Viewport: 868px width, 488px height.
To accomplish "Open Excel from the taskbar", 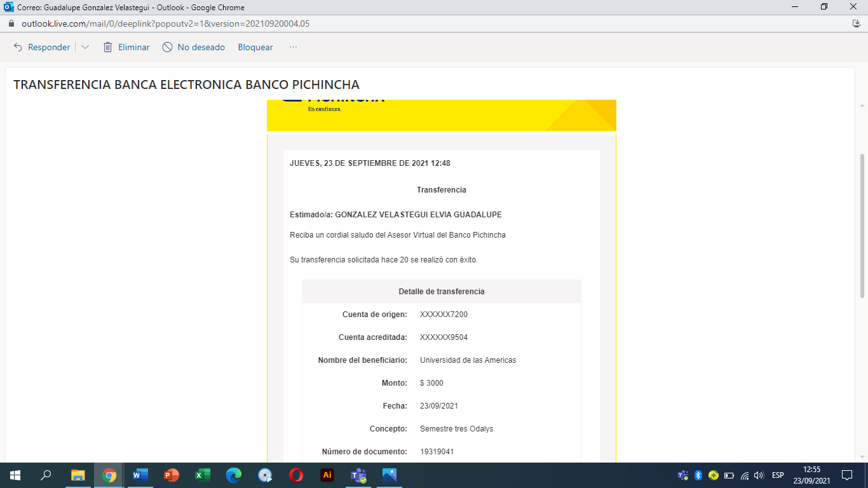I will (x=203, y=475).
